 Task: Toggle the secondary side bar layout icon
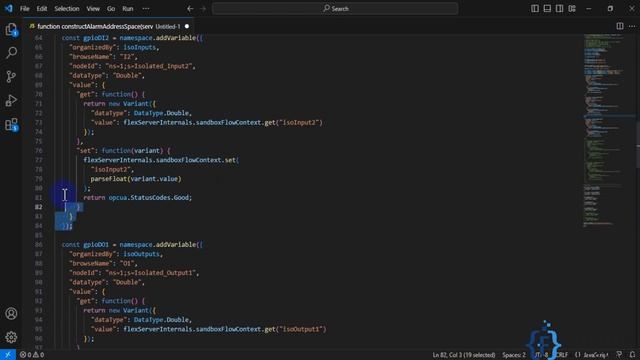point(559,9)
